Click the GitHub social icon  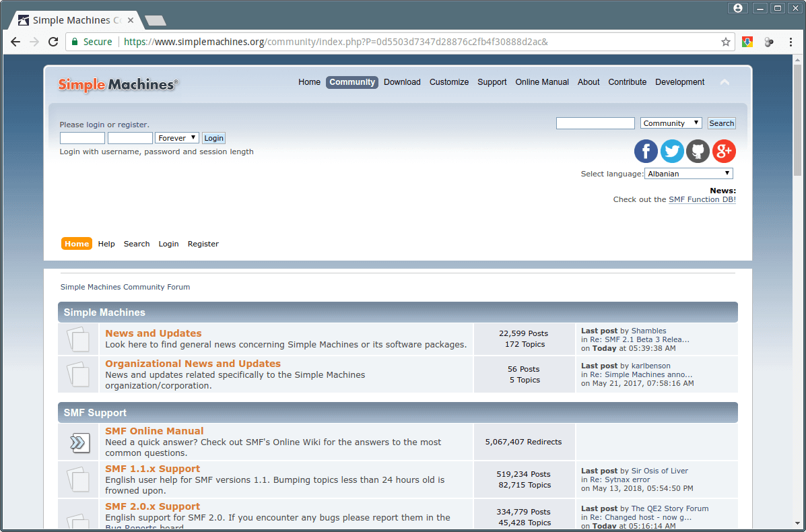point(698,151)
